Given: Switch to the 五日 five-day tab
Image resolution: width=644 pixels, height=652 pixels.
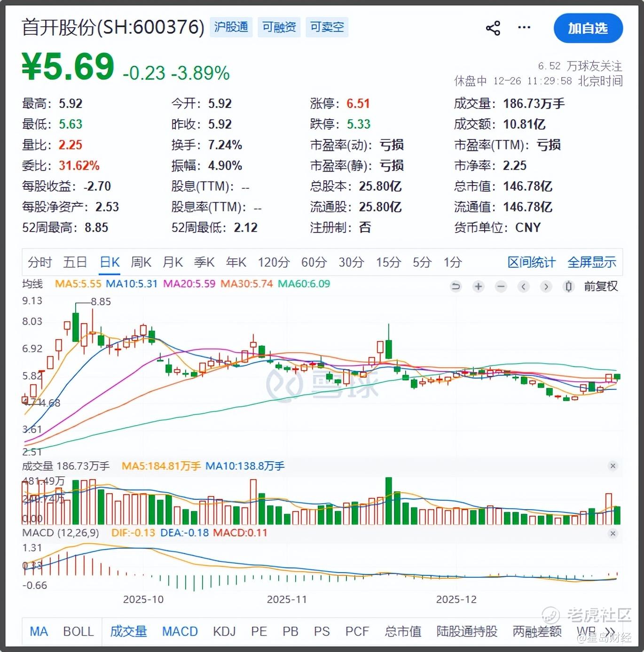Looking at the screenshot, I should click(75, 262).
